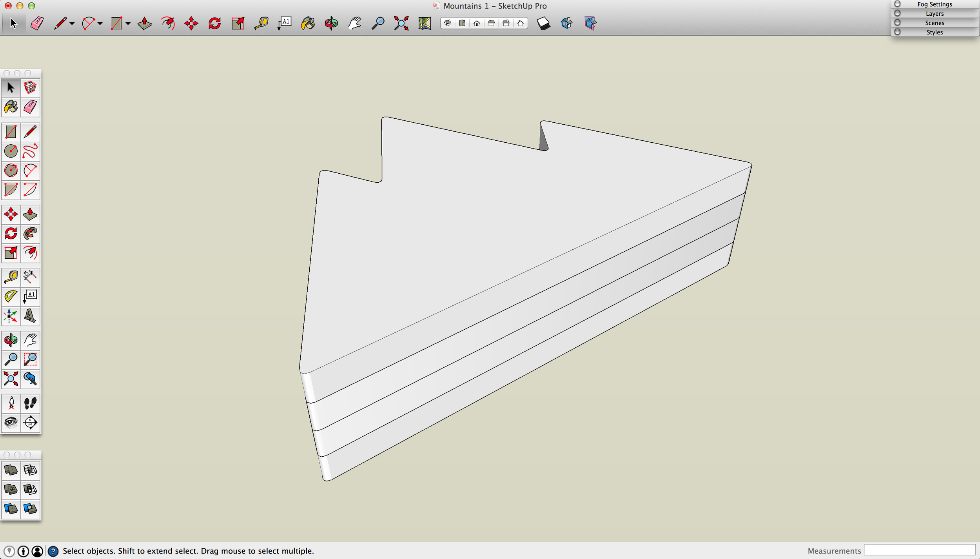Click the help question mark in status bar

coord(53,551)
